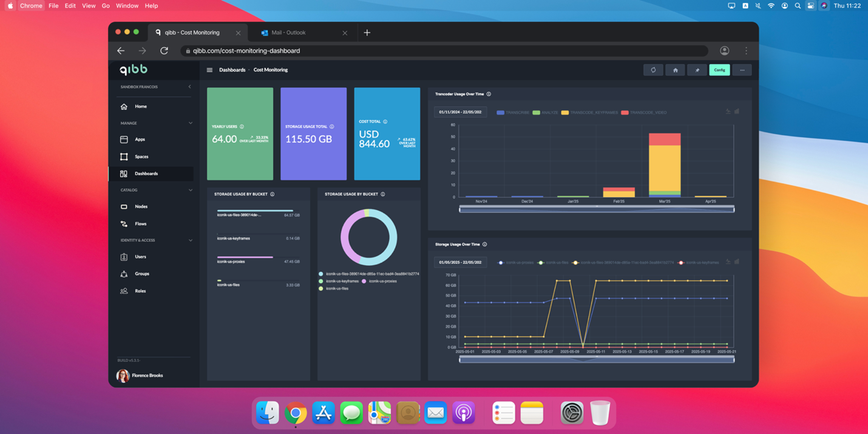This screenshot has height=434, width=868.
Task: Switch Storage Usage chart to line view icon
Action: pyautogui.click(x=728, y=262)
